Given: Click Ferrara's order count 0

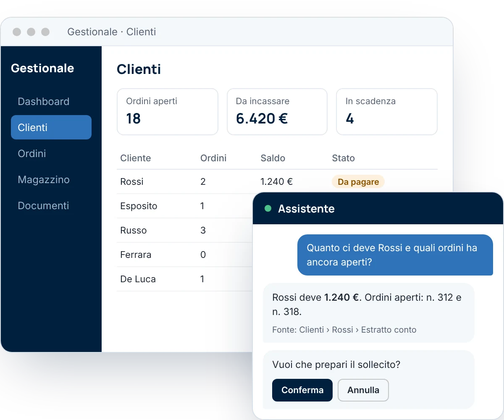Looking at the screenshot, I should click(x=203, y=255).
